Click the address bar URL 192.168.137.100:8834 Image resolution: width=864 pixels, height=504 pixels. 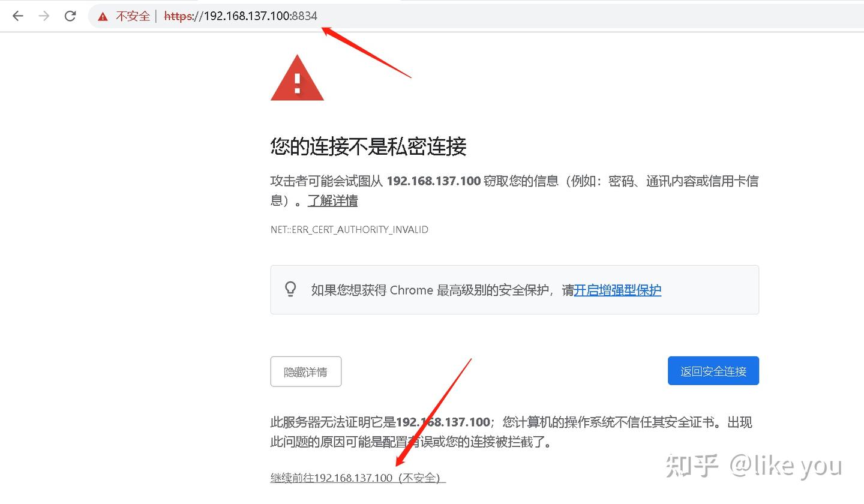pos(241,16)
